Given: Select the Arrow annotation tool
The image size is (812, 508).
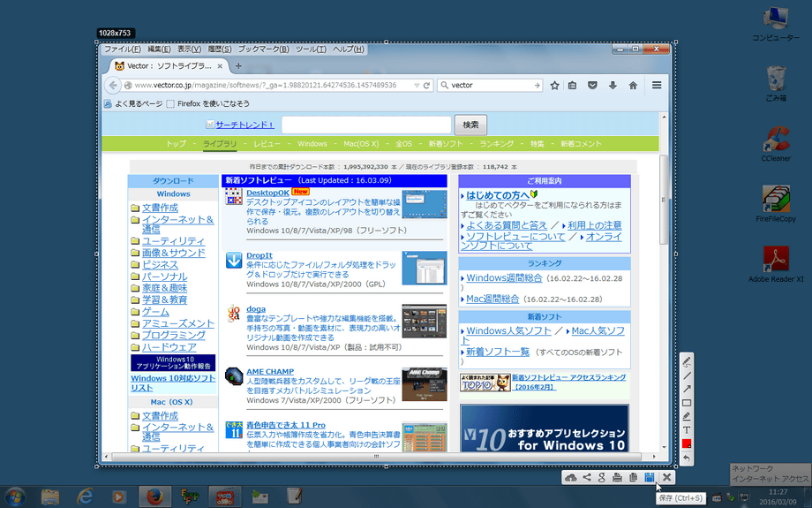Looking at the screenshot, I should pos(687,389).
